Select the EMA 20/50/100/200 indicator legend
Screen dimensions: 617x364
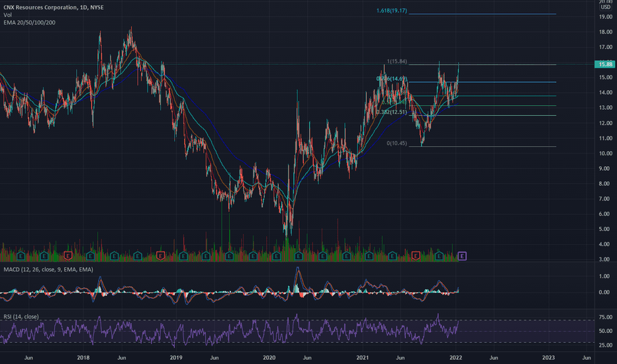30,23
